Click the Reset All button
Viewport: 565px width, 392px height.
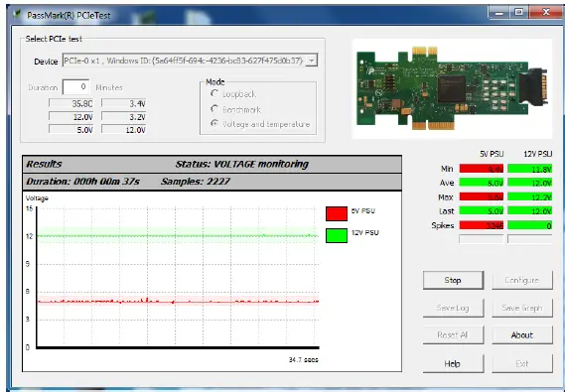pyautogui.click(x=453, y=335)
